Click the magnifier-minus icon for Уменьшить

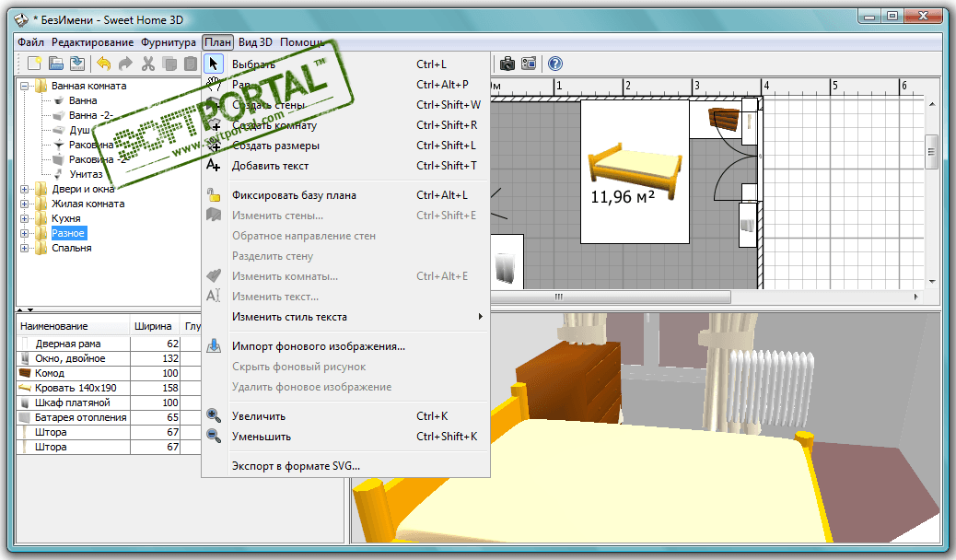(x=214, y=437)
